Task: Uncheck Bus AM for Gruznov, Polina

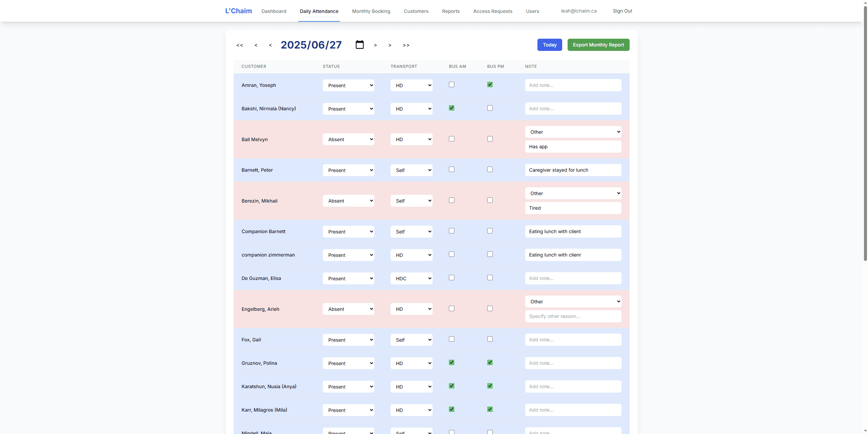Action: pyautogui.click(x=452, y=362)
